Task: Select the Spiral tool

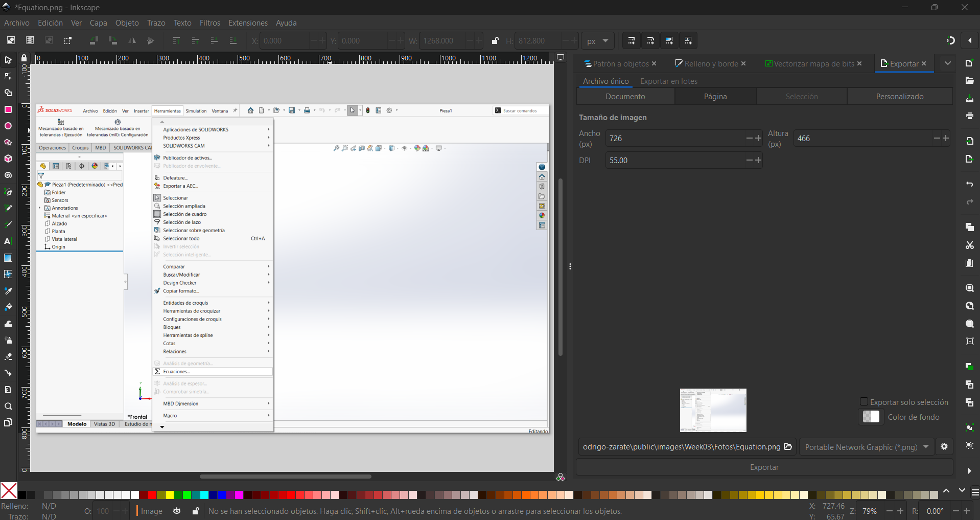Action: click(8, 175)
